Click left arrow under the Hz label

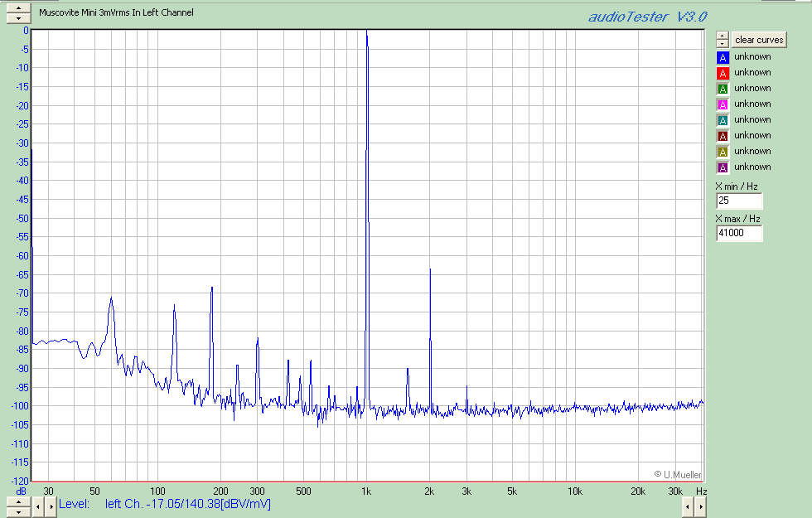tap(687, 506)
